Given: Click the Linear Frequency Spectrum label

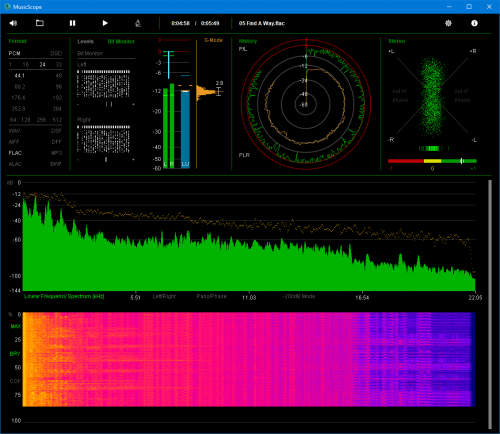Looking at the screenshot, I should click(64, 296).
